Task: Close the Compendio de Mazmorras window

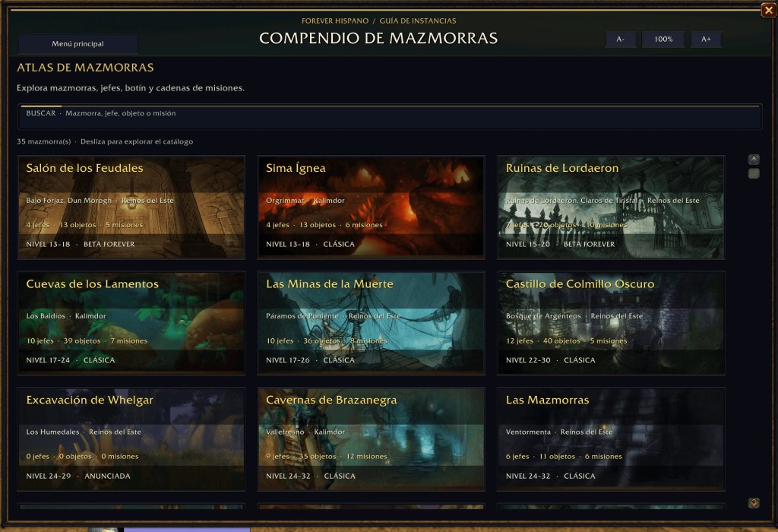Action: click(769, 10)
